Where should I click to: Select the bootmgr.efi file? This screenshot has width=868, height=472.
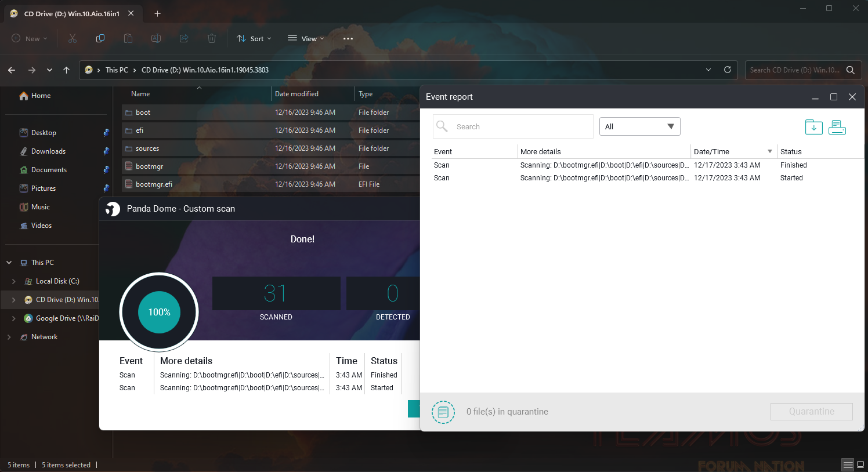pos(270,184)
